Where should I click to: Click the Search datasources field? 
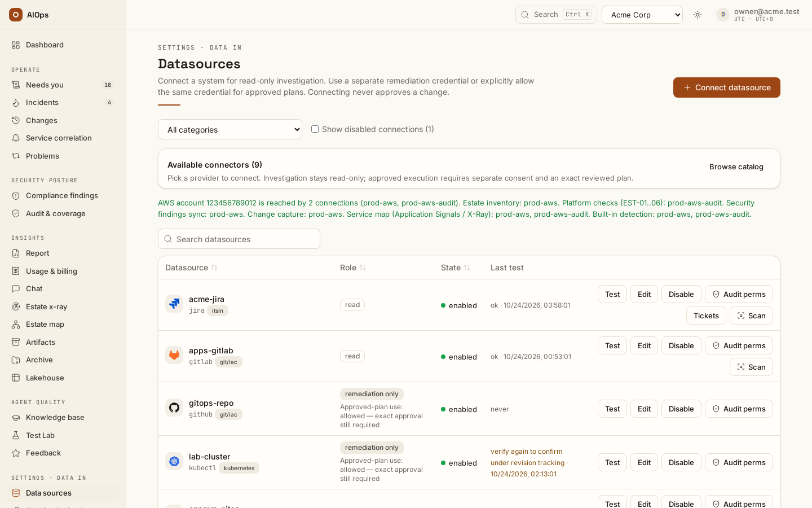[239, 239]
